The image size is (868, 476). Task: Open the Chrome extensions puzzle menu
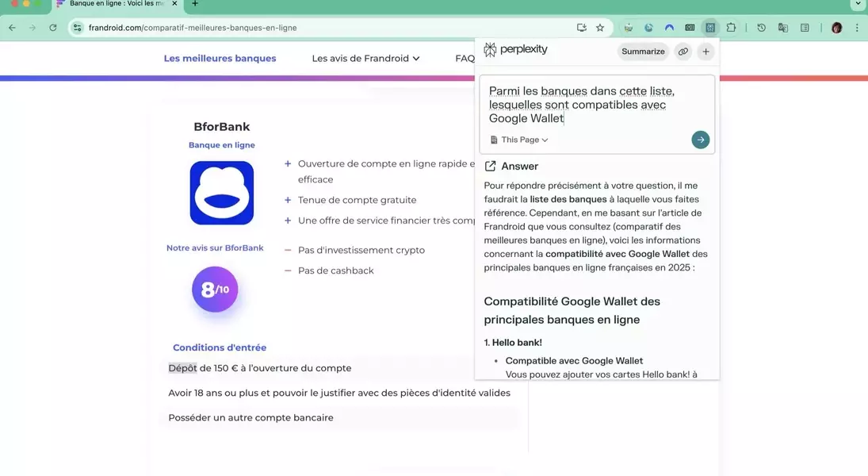pos(732,28)
